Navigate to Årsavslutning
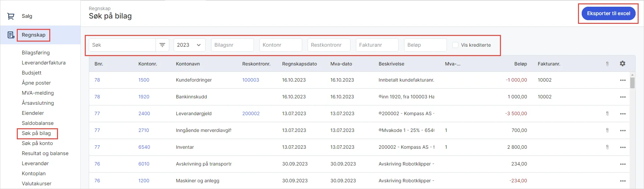 click(x=38, y=103)
